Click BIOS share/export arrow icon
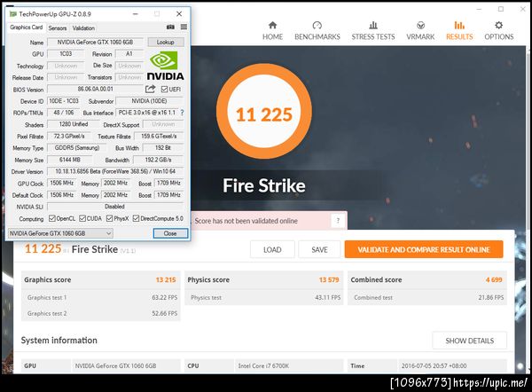The image size is (532, 392). click(150, 89)
